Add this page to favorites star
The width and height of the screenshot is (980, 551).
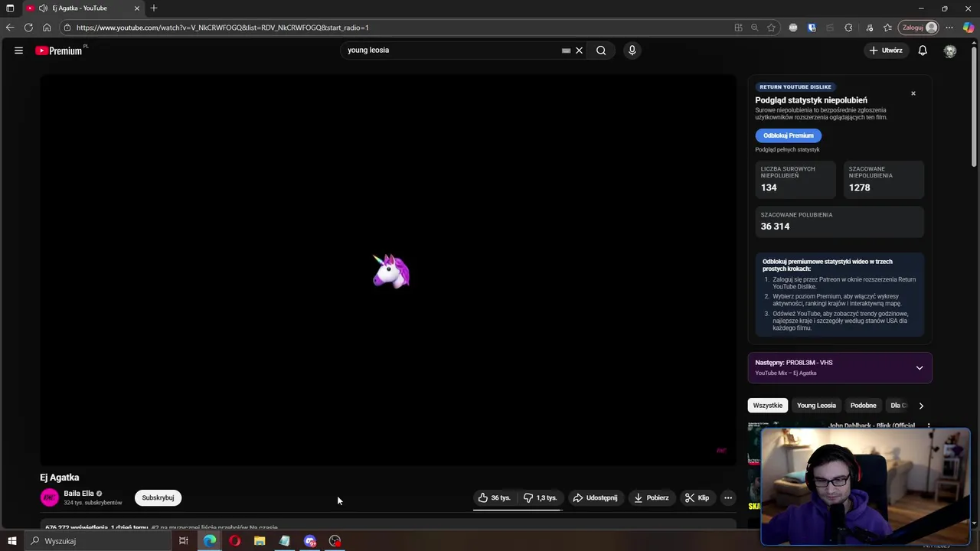[x=771, y=28]
